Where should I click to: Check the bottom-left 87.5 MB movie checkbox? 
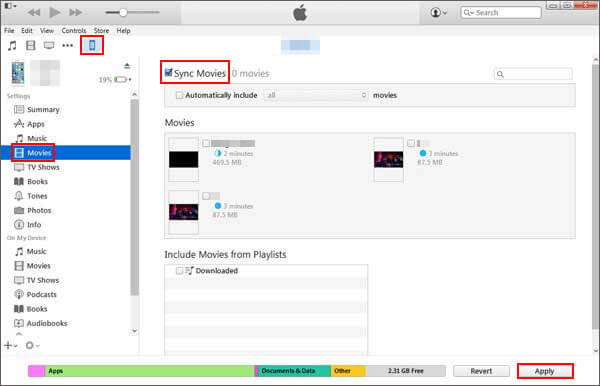[206, 196]
